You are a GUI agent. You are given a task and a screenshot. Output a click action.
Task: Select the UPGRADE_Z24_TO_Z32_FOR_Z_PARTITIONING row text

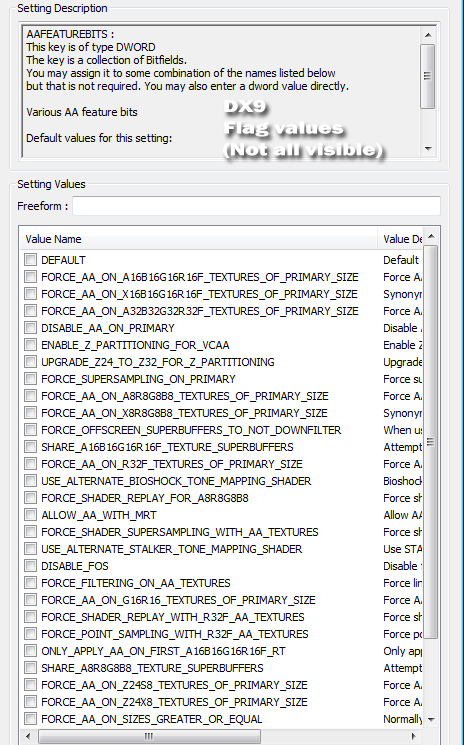coord(158,362)
